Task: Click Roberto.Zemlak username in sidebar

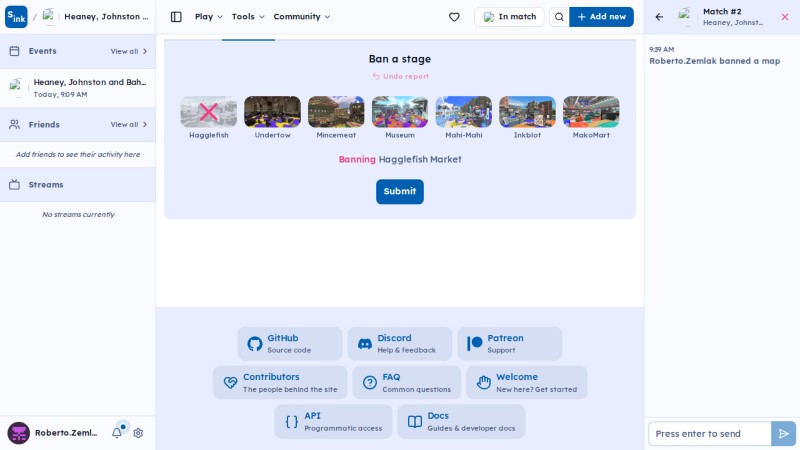Action: pos(66,433)
